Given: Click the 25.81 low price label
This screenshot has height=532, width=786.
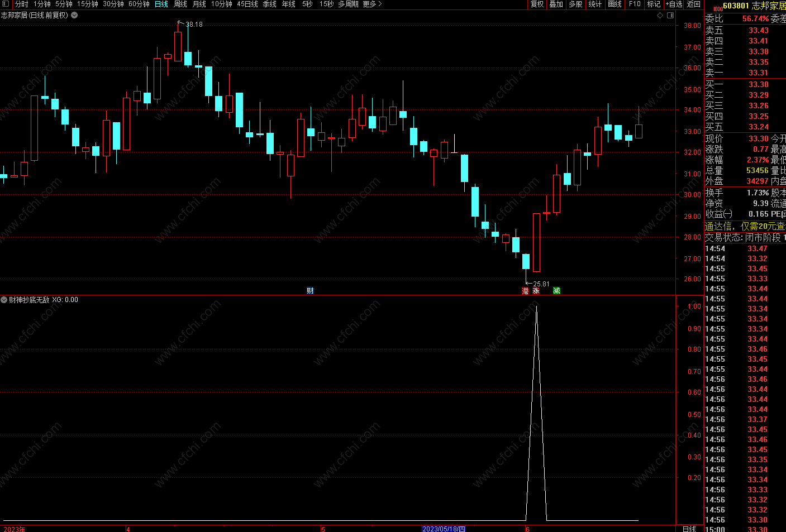Looking at the screenshot, I should 541,284.
